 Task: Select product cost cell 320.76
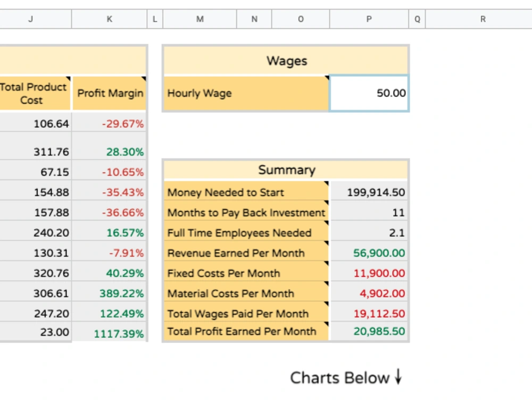click(x=35, y=272)
